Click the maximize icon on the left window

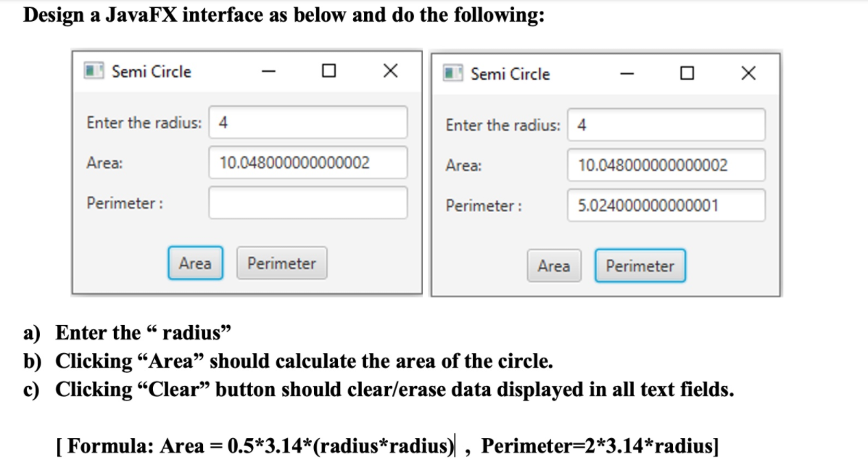point(330,70)
